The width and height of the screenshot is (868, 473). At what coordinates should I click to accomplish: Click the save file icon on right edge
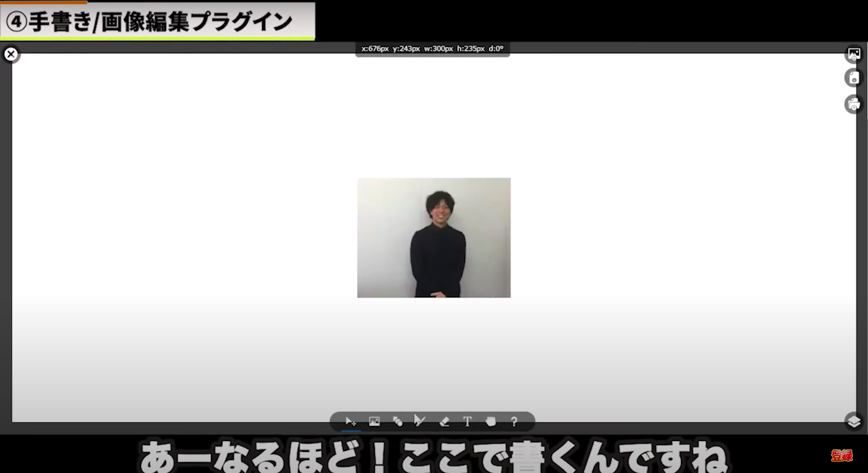coord(854,78)
